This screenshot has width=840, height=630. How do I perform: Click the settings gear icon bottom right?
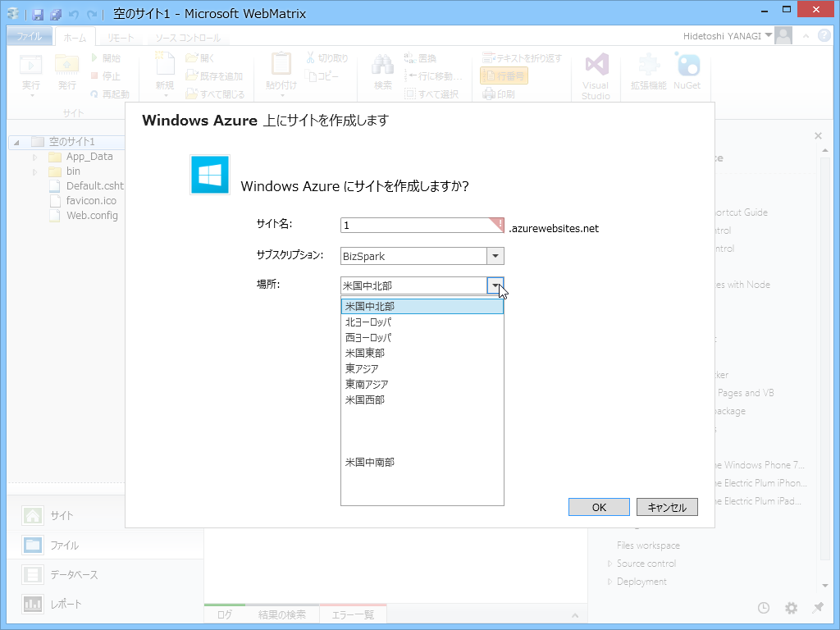(792, 608)
